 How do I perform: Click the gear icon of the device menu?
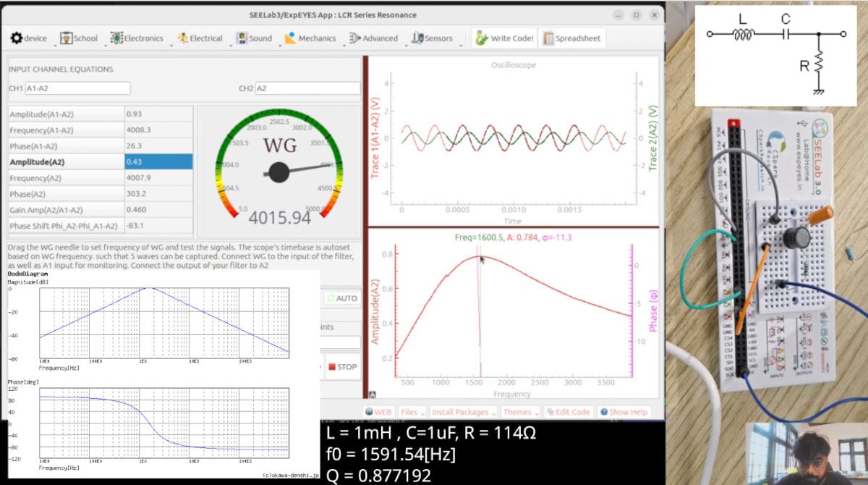pyautogui.click(x=16, y=38)
